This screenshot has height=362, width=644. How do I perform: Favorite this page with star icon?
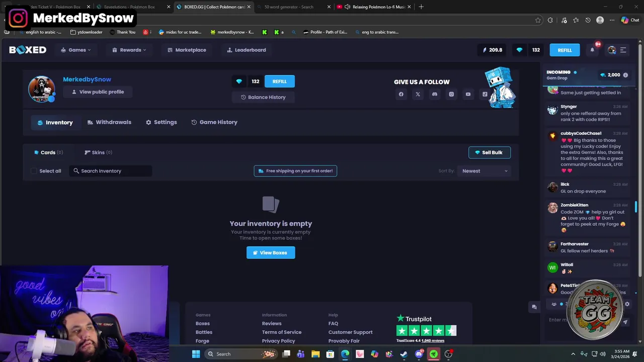point(538,20)
